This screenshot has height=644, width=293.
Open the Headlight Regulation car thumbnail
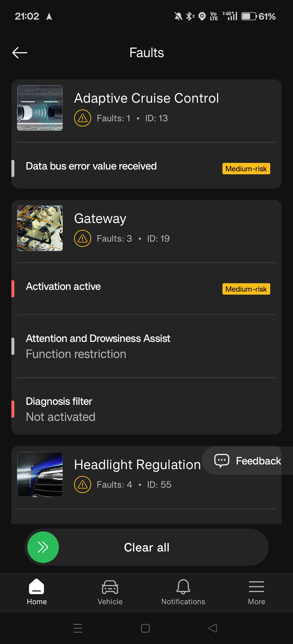point(40,474)
